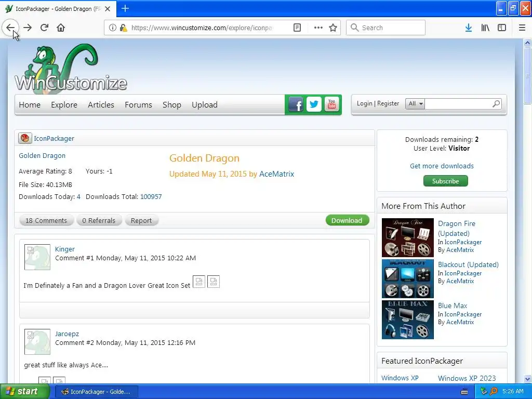Open the Blackout (Updated) link
Image resolution: width=532 pixels, height=399 pixels.
[x=468, y=264]
